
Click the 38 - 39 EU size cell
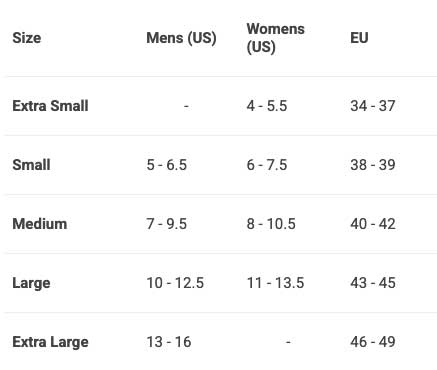[373, 165]
